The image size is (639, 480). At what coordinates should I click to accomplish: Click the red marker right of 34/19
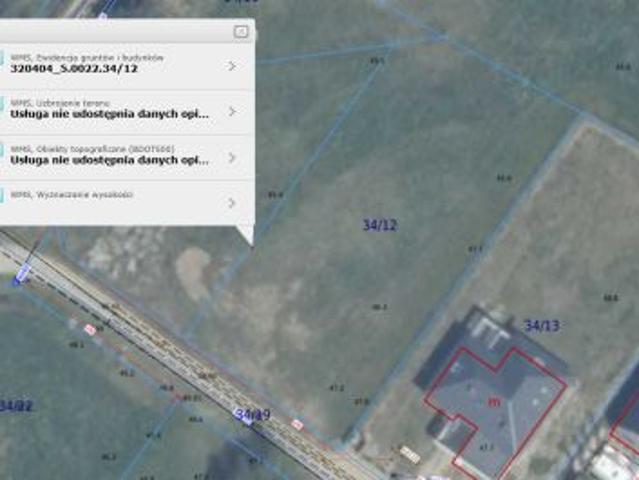click(x=297, y=424)
